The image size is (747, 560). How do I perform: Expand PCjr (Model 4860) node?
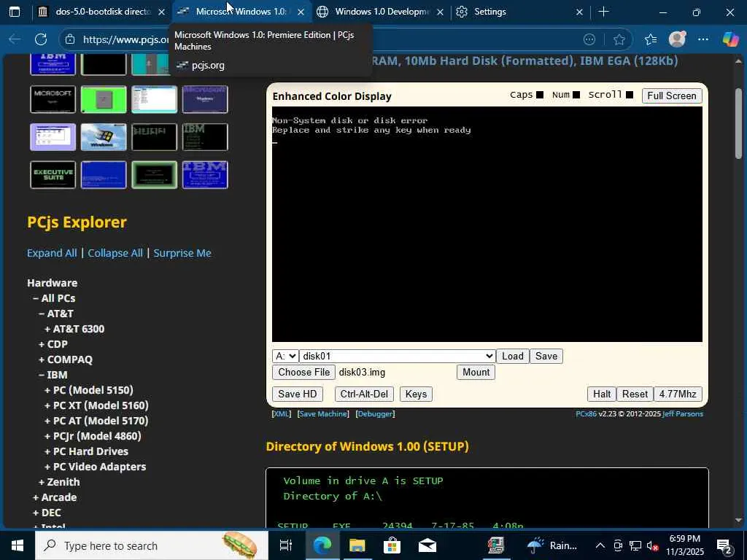tap(93, 436)
